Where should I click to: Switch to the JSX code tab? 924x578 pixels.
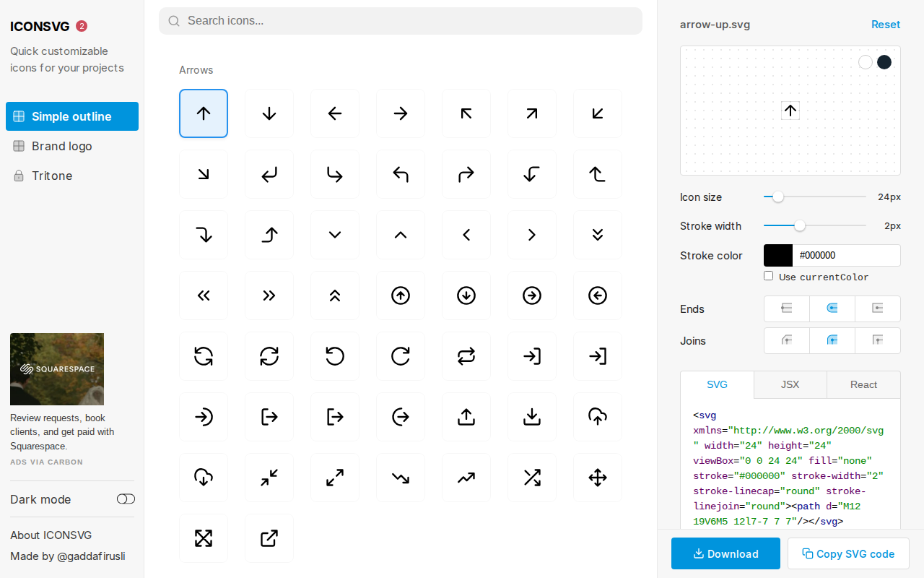point(790,384)
